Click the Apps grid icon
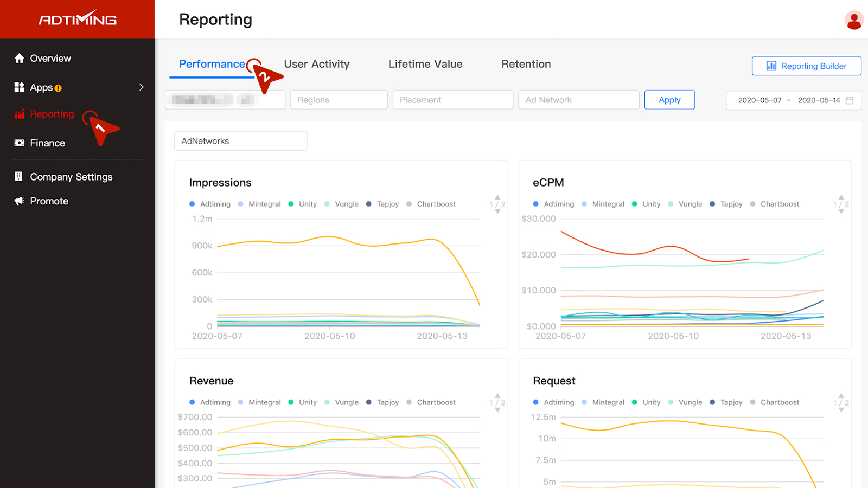The width and height of the screenshot is (868, 488). 20,87
